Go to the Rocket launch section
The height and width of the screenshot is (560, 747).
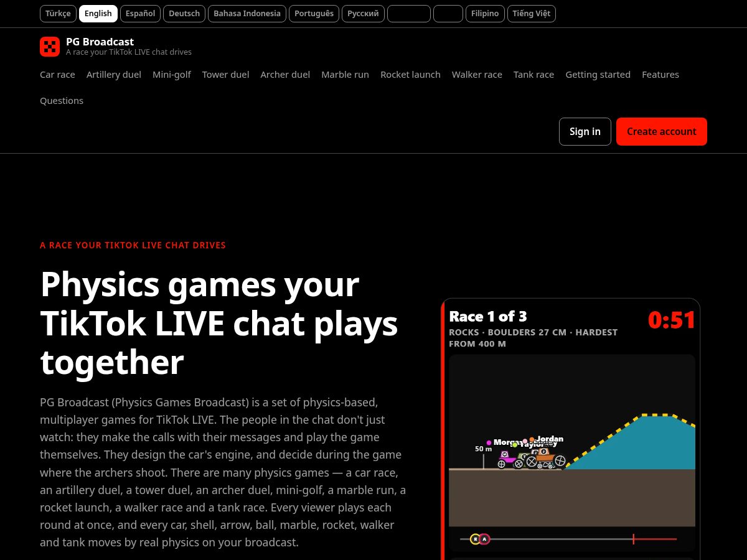pos(410,75)
